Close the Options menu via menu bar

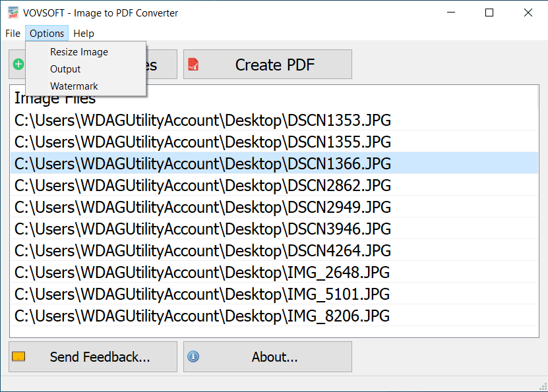point(47,34)
